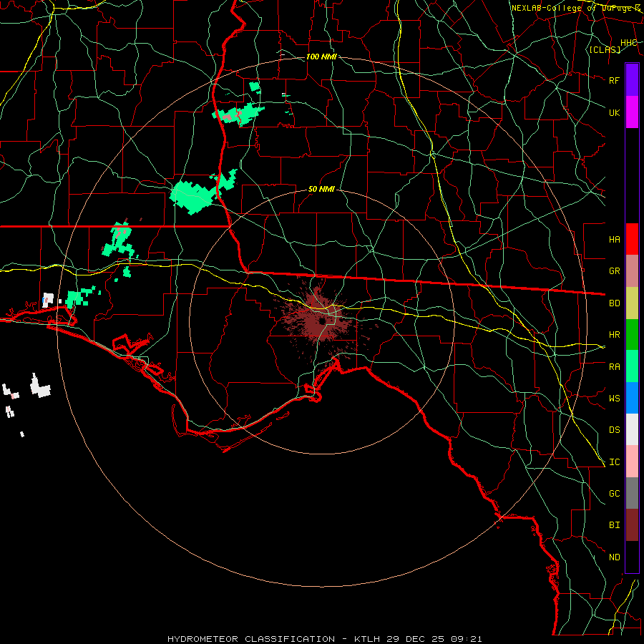Viewport: 644px width, 644px height.
Task: Click the UK legend label
Action: (615, 112)
